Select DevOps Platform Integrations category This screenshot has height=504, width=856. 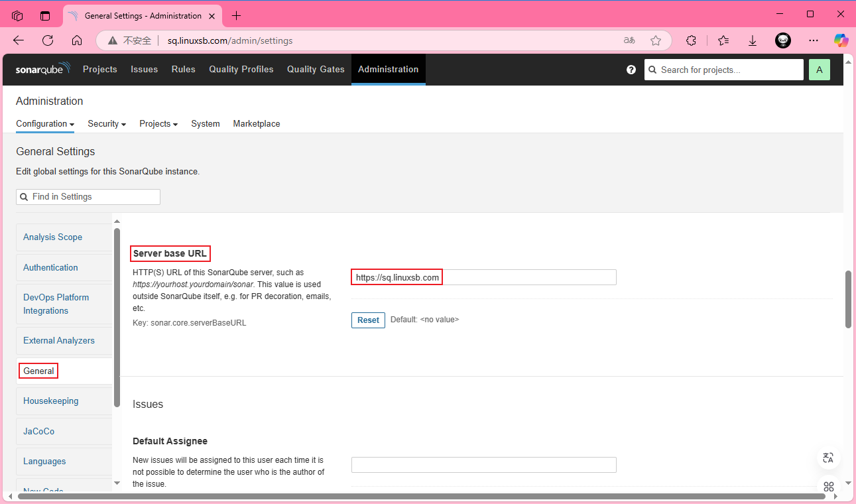coord(64,304)
